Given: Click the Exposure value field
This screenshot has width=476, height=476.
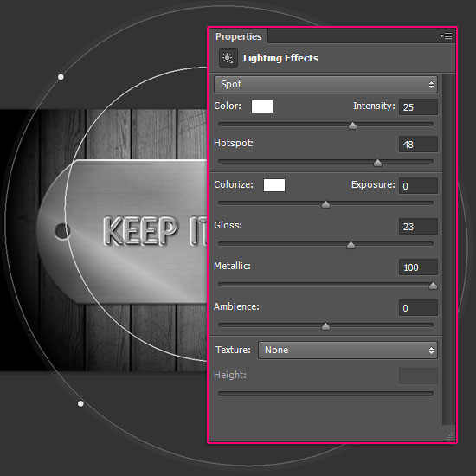Looking at the screenshot, I should pyautogui.click(x=418, y=186).
